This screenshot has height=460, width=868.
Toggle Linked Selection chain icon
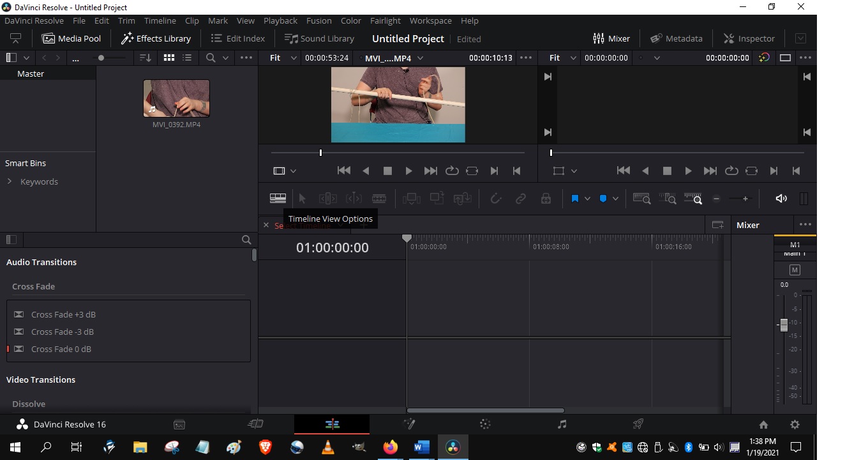point(521,199)
